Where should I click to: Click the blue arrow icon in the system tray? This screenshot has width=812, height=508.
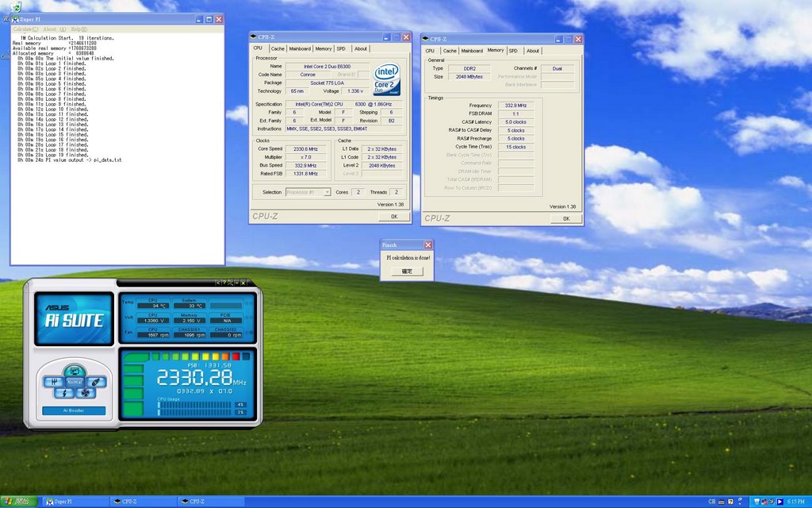tap(779, 502)
